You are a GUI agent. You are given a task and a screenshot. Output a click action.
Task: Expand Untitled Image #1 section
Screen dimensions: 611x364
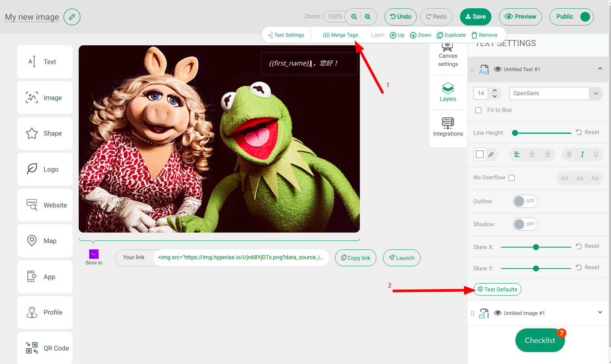[x=600, y=312]
